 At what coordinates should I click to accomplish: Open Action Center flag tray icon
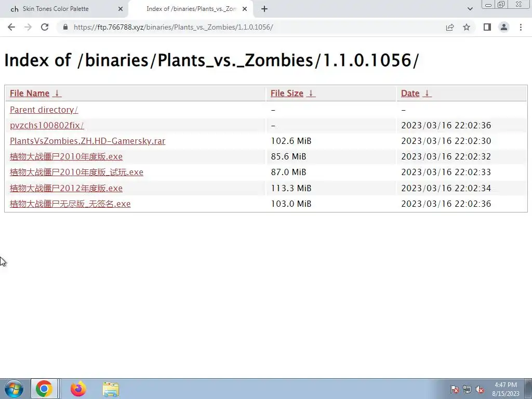[x=455, y=389]
